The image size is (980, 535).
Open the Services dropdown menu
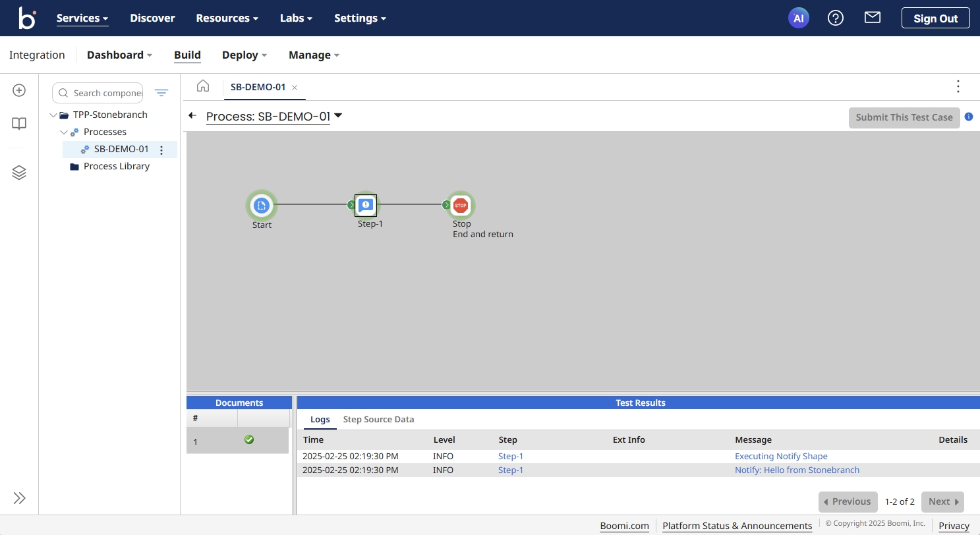(x=82, y=18)
